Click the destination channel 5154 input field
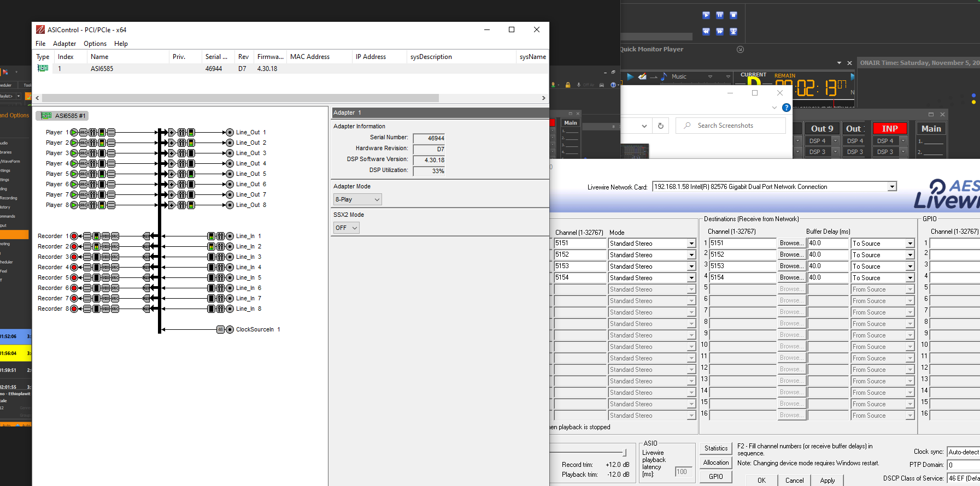Viewport: 980px width, 486px height. tap(742, 277)
